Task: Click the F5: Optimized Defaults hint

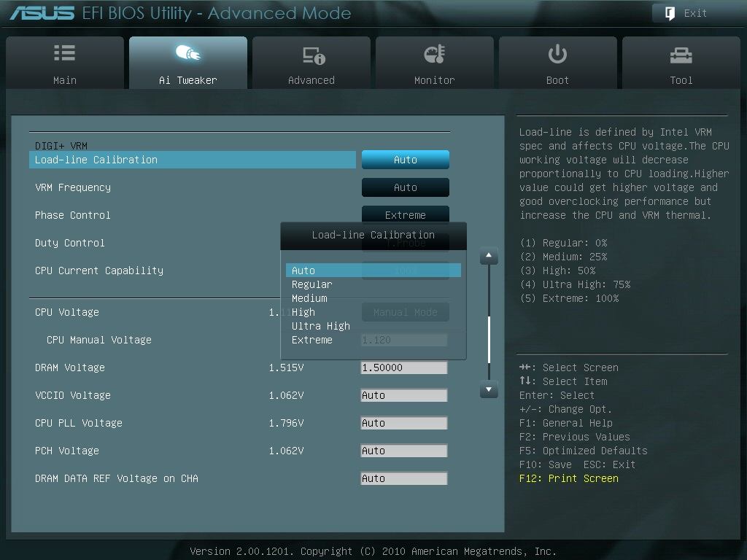Action: coord(583,451)
